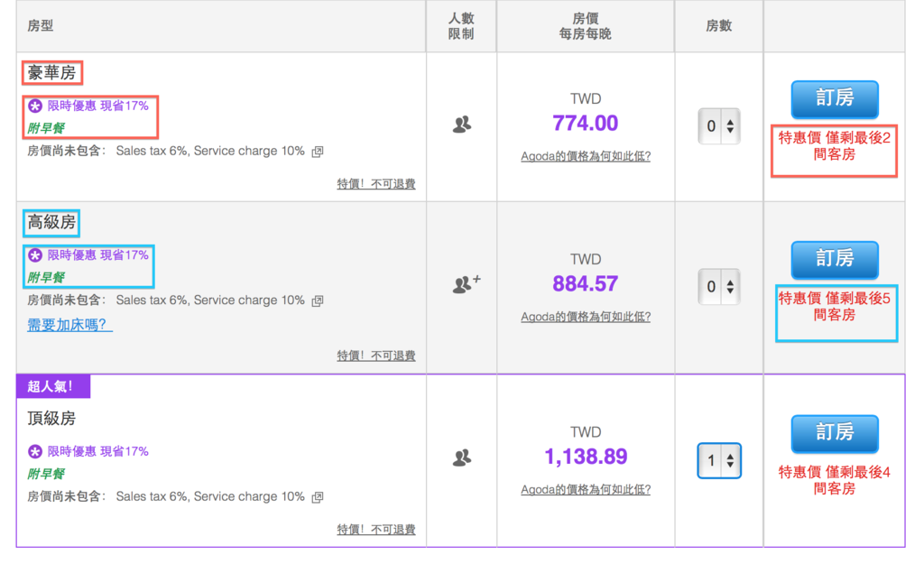
Task: Click the 需要加床嗎? link
Action: click(69, 325)
